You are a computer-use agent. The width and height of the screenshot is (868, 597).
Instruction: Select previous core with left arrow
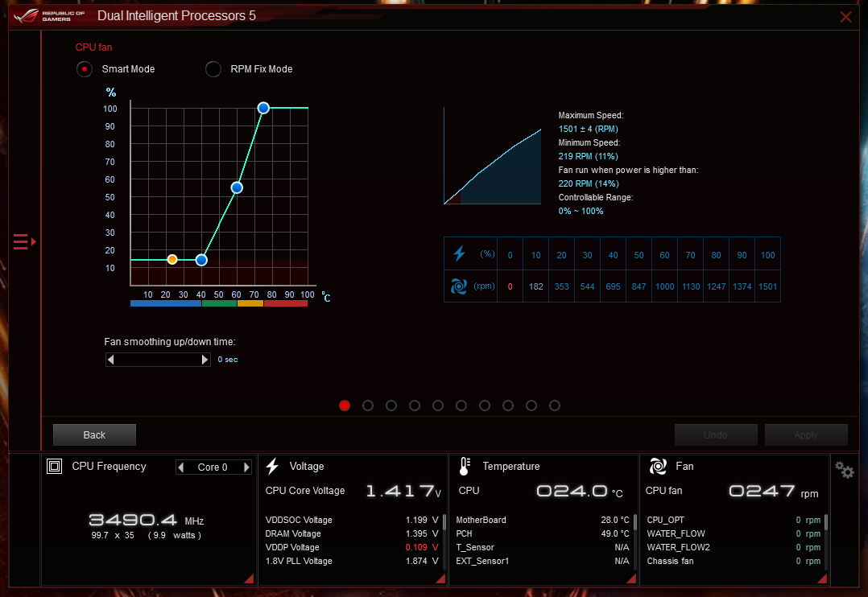[180, 467]
